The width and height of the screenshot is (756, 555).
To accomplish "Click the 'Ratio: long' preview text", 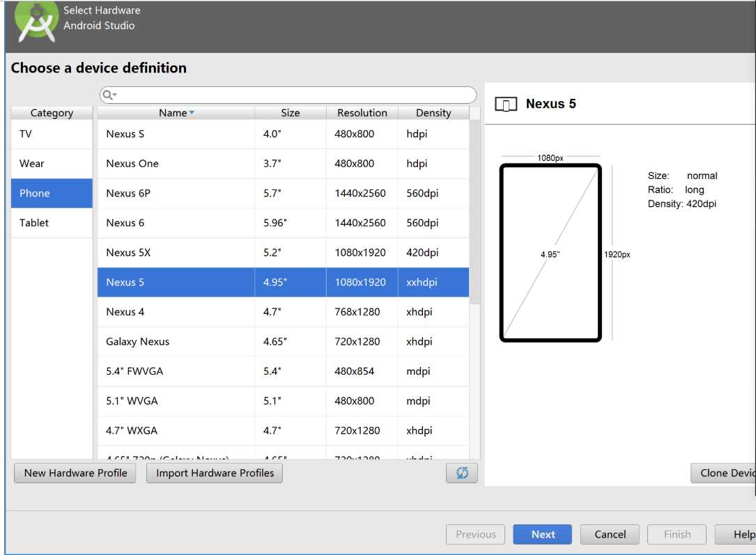I will click(x=675, y=190).
